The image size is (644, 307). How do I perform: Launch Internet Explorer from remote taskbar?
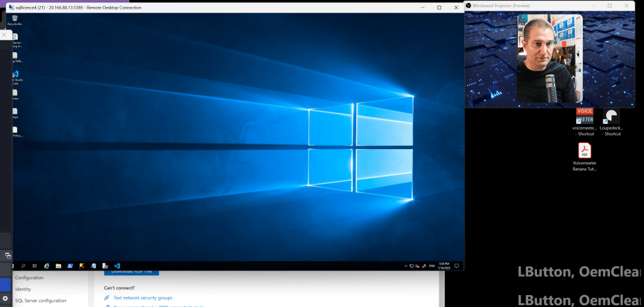point(47,266)
